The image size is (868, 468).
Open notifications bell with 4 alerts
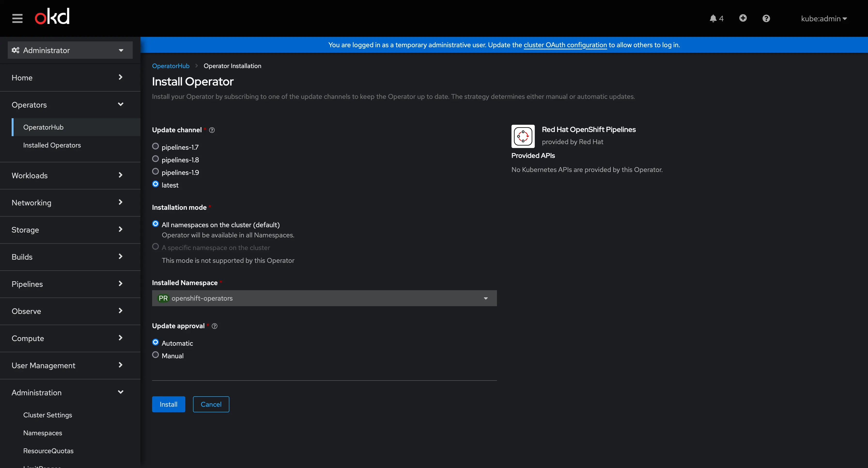tap(716, 19)
